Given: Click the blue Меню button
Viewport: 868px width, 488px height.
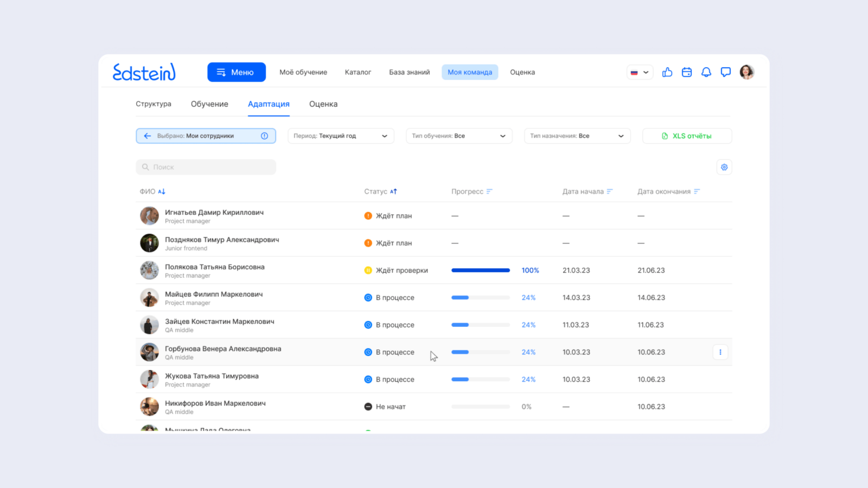Looking at the screenshot, I should tap(236, 72).
